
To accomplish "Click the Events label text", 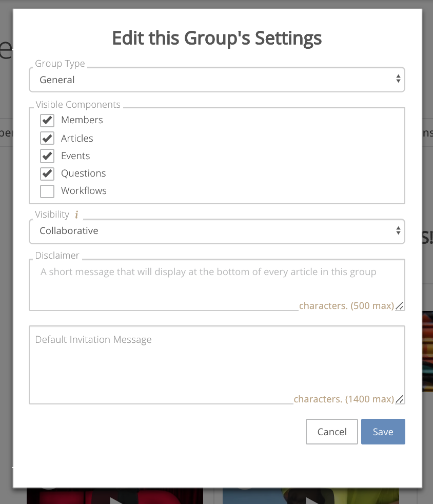I will click(x=75, y=156).
